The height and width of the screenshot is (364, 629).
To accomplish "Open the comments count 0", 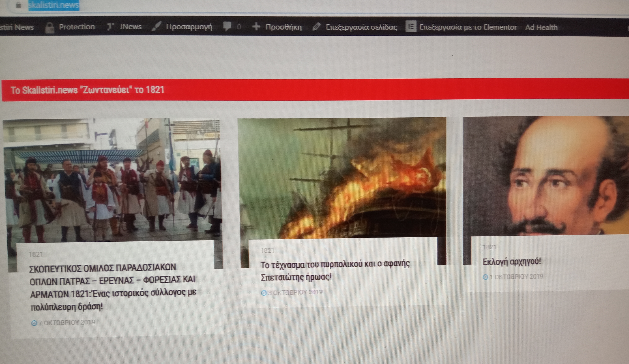I will point(239,27).
